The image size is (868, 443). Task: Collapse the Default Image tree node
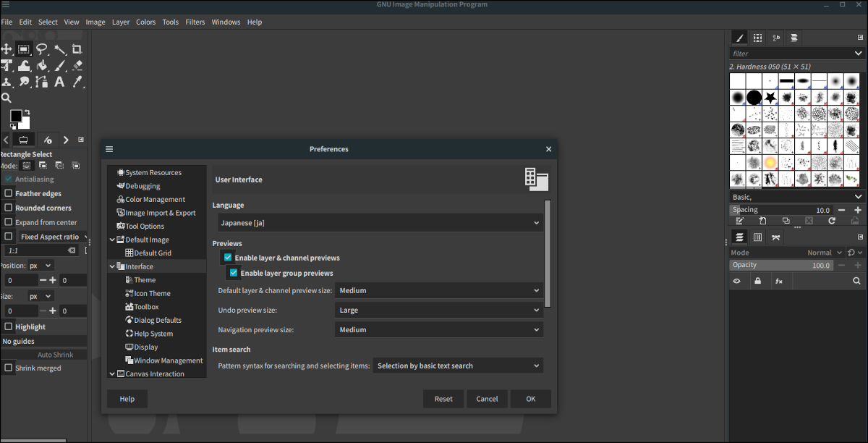[112, 240]
